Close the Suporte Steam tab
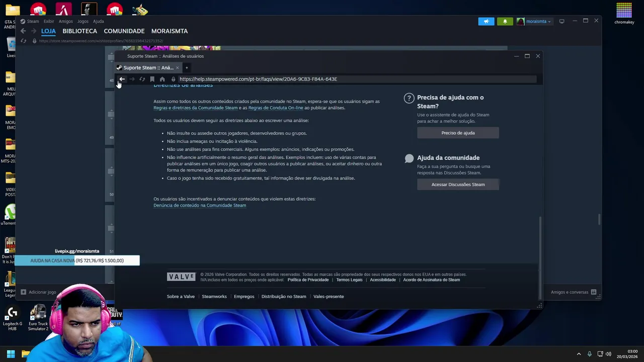This screenshot has width=644, height=362. pos(177,68)
